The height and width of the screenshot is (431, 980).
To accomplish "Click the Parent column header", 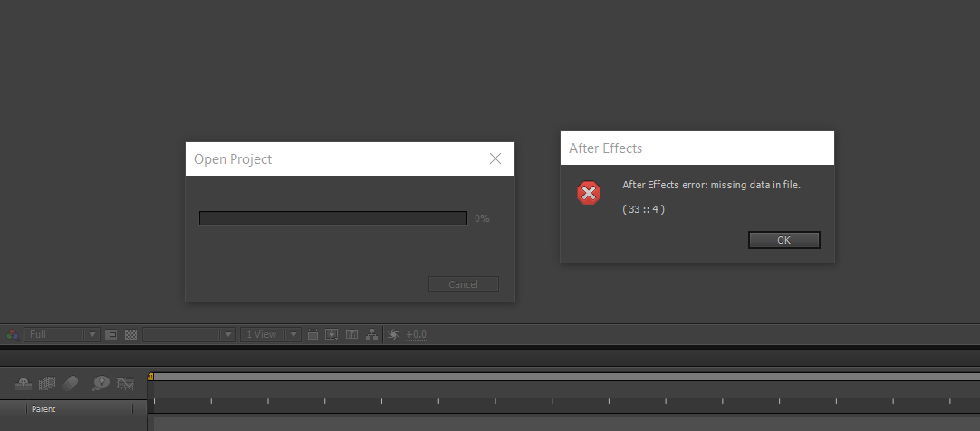I will [43, 409].
